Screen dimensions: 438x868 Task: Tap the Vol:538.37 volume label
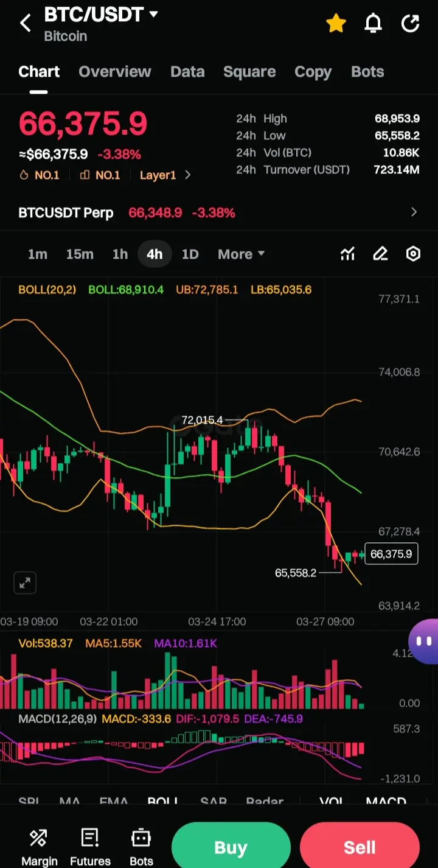click(x=46, y=643)
